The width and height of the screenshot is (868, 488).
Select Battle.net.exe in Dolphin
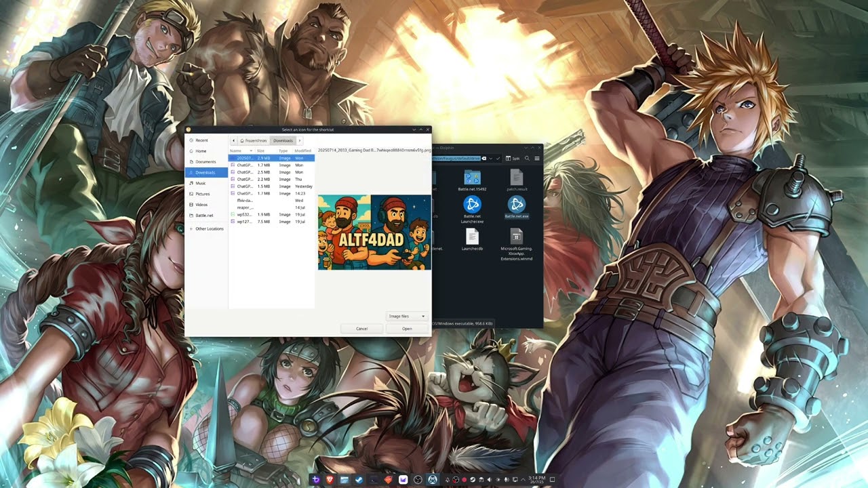tap(517, 207)
